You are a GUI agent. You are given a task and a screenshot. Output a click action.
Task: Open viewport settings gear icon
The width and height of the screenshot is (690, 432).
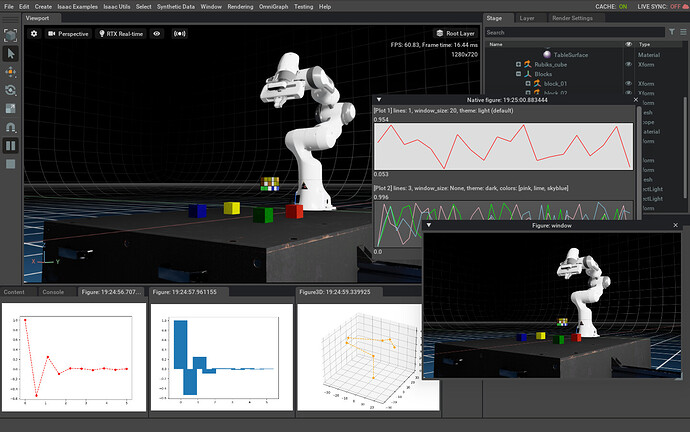tap(33, 34)
